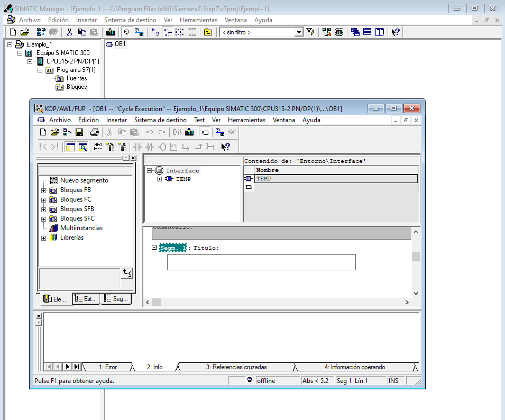Click Cascade windows icon in SIMATIC Manager
This screenshot has width=505, height=420.
point(355,32)
